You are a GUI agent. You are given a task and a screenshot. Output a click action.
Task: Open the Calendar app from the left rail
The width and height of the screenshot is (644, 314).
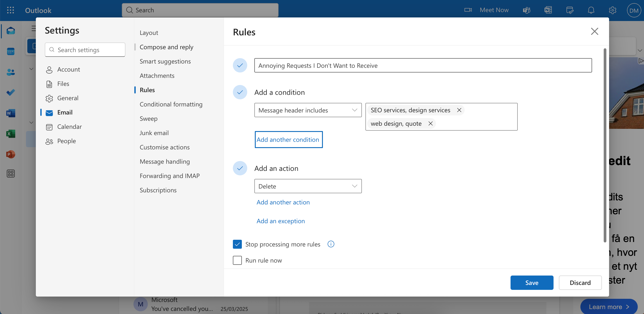pyautogui.click(x=11, y=51)
